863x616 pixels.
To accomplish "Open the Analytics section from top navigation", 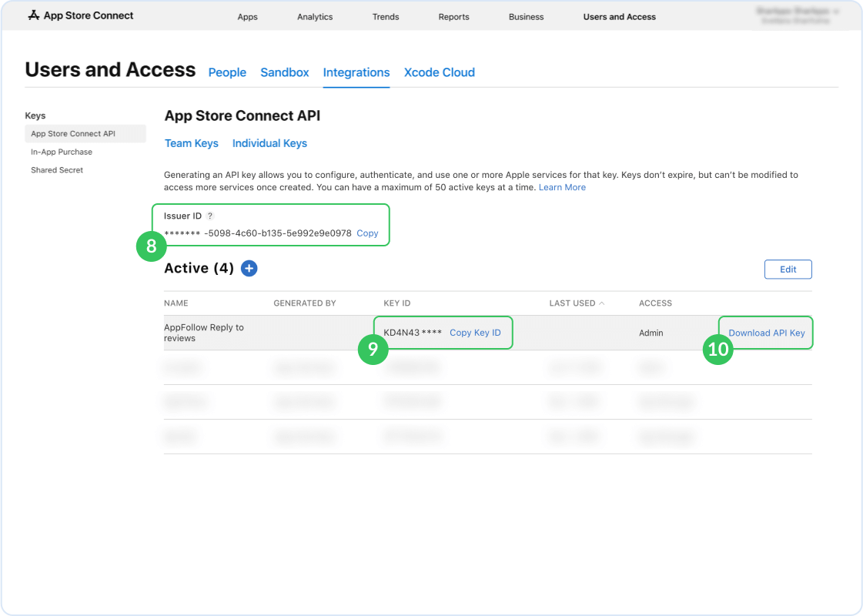I will click(314, 16).
